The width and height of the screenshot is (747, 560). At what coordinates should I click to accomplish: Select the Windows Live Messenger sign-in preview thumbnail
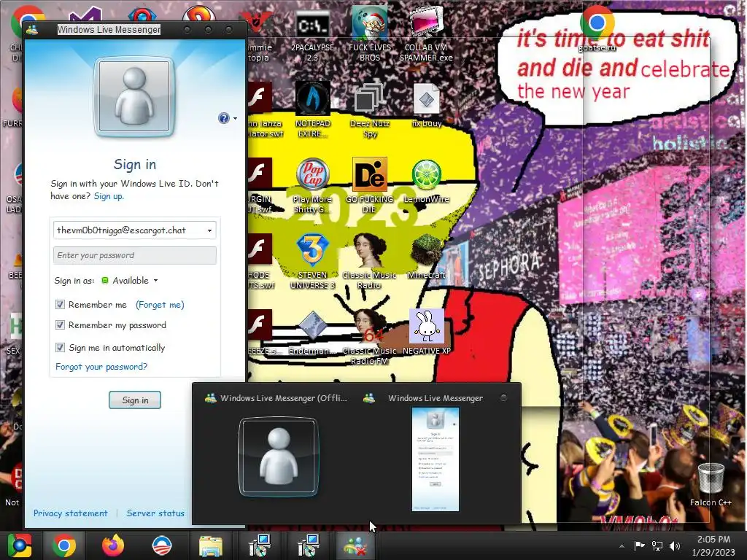(436, 459)
